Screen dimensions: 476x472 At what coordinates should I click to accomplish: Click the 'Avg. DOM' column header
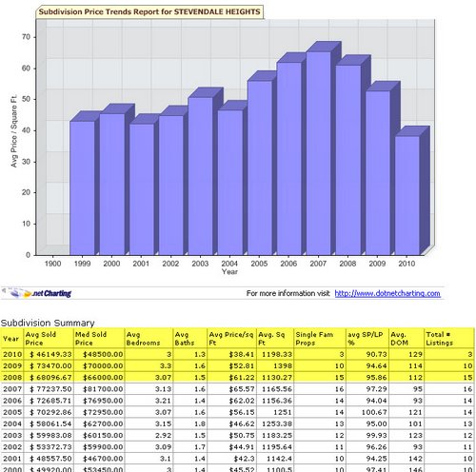coord(407,339)
